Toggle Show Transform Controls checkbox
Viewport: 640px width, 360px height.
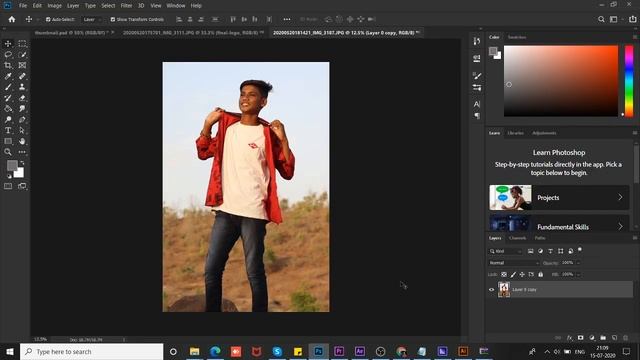113,19
